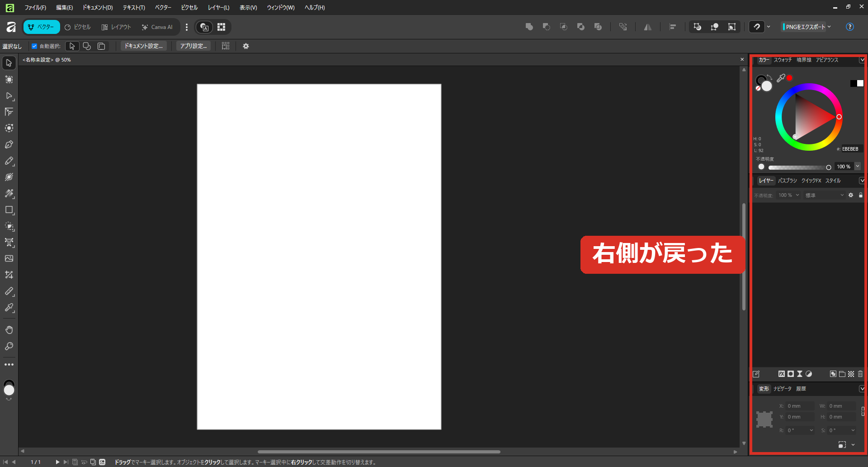Select the Rectangle shape tool
This screenshot has height=467, width=868.
click(x=9, y=210)
